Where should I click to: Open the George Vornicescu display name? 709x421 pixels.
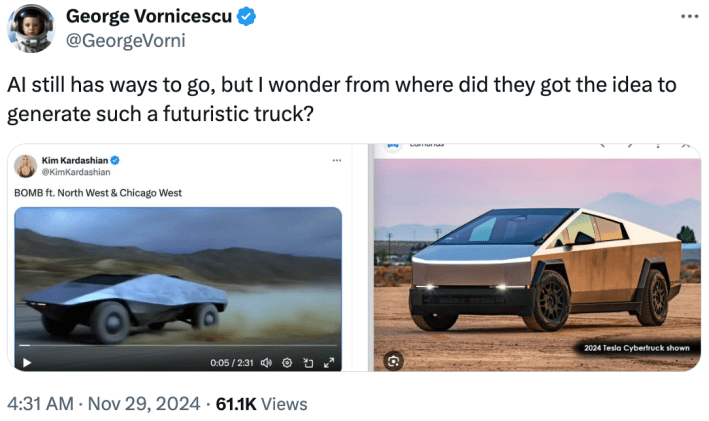pyautogui.click(x=150, y=17)
